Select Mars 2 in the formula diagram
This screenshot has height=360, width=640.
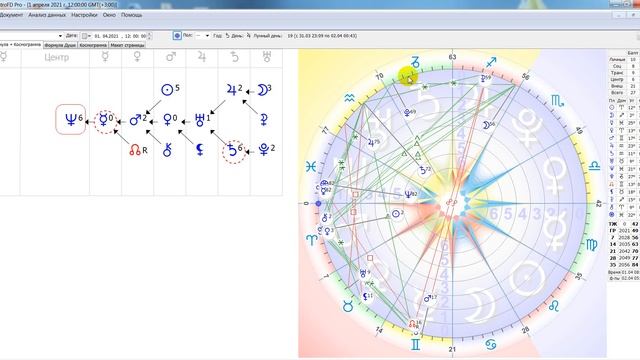pos(138,120)
